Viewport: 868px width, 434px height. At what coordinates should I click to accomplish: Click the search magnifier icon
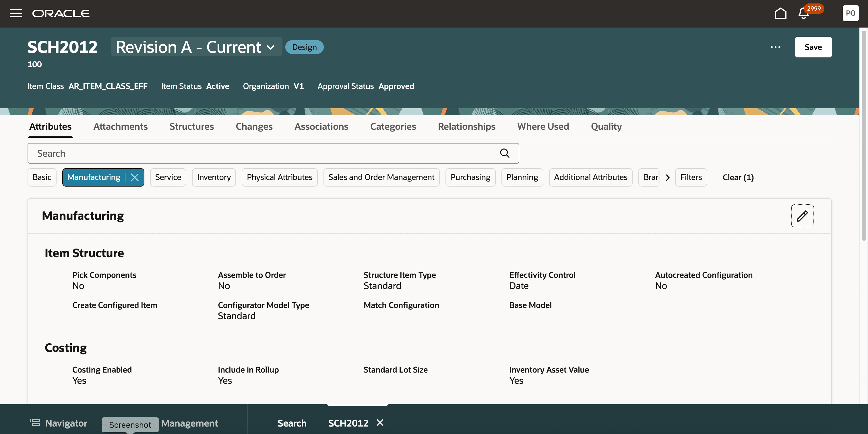pyautogui.click(x=504, y=153)
